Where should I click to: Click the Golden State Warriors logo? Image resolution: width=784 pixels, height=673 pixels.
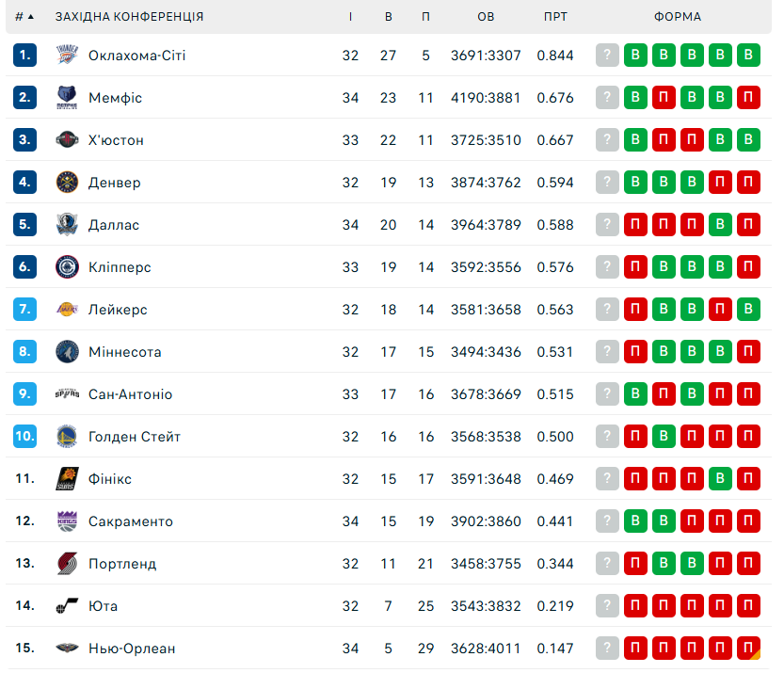tap(67, 437)
